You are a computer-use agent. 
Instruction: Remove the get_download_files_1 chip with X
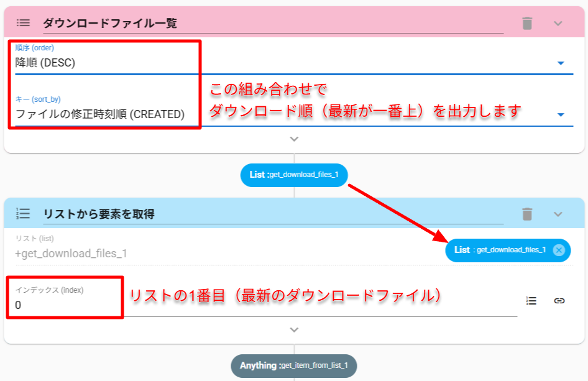point(558,250)
